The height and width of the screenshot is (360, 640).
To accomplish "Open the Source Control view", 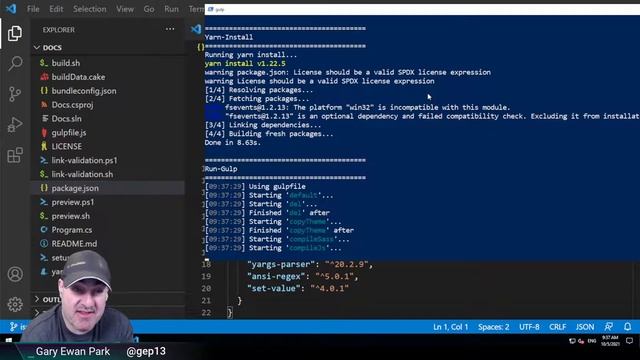I will [x=15, y=94].
